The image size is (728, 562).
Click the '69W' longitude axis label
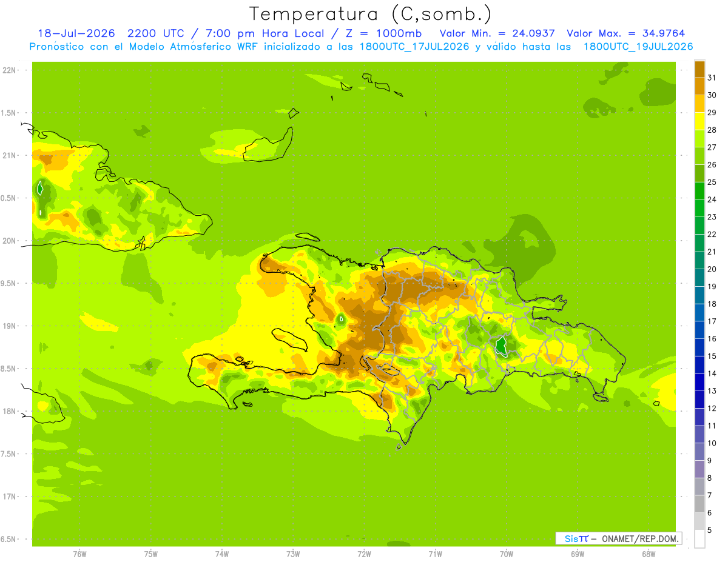point(578,554)
